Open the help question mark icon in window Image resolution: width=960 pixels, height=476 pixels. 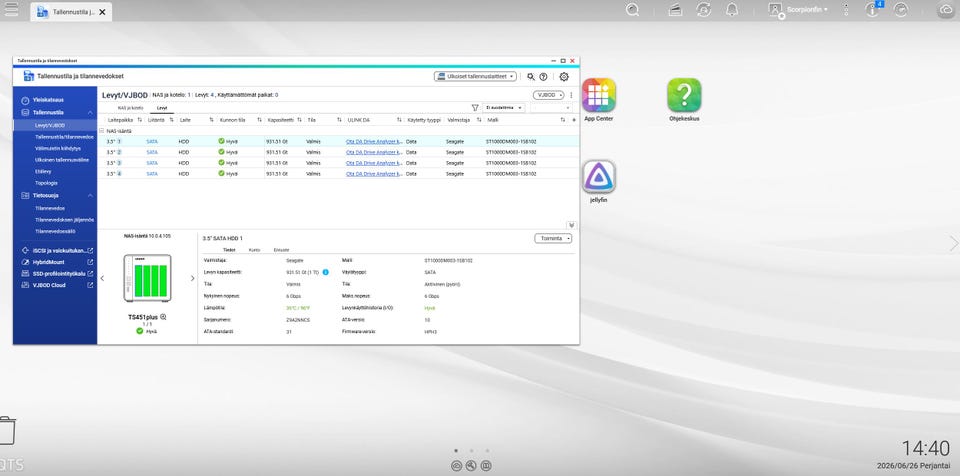coord(543,77)
